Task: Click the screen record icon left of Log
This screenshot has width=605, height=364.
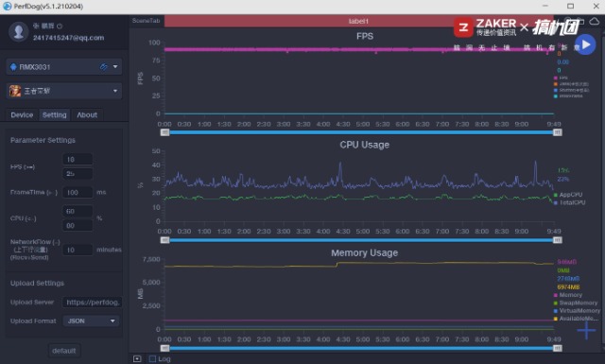Action: [137, 359]
